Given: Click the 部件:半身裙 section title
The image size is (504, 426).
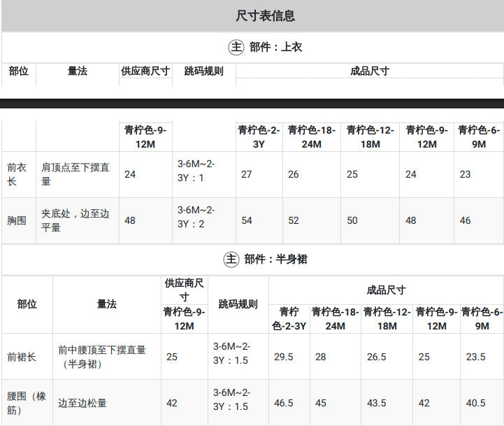Looking at the screenshot, I should (275, 260).
